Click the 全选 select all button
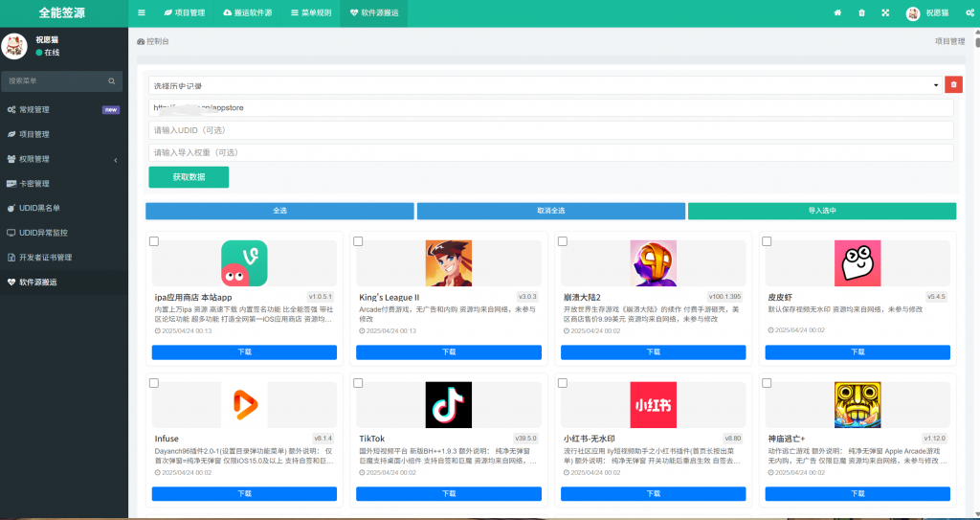Image resolution: width=980 pixels, height=520 pixels. pos(279,211)
